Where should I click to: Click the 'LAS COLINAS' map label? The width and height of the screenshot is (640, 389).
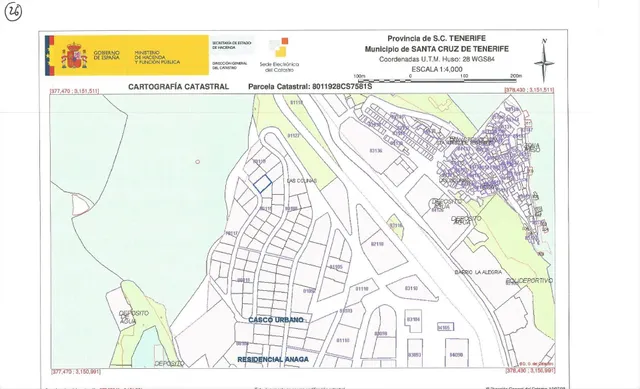(x=302, y=181)
